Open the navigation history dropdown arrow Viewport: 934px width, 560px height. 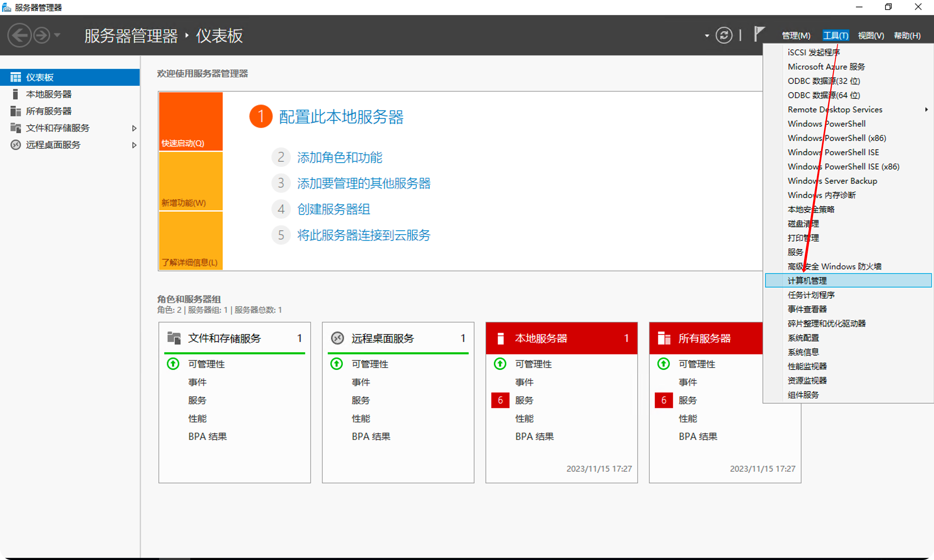(57, 35)
